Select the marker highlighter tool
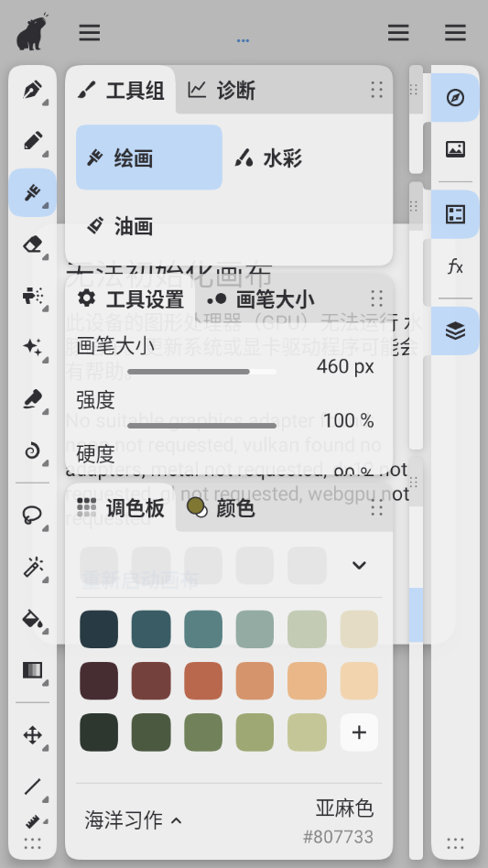The image size is (488, 868). (x=33, y=399)
